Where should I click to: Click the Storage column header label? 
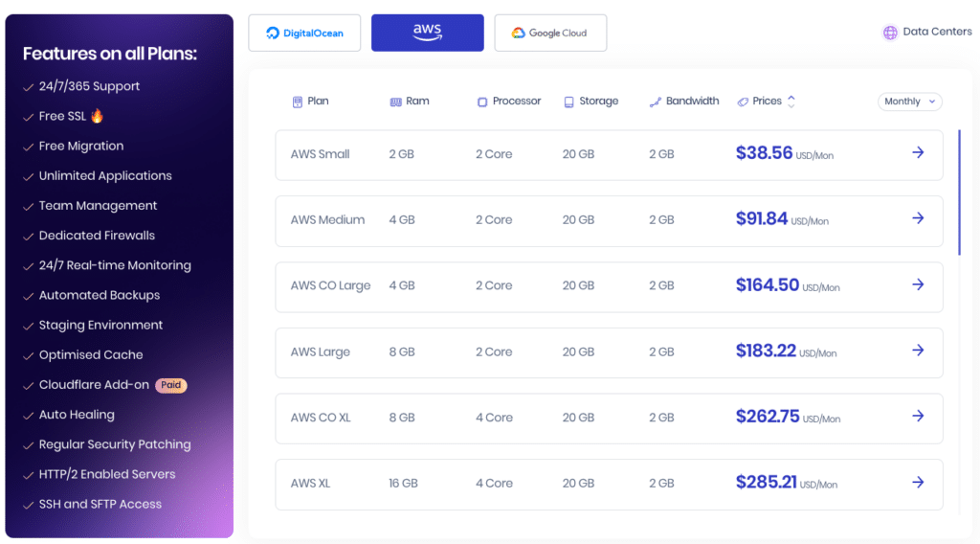pyautogui.click(x=599, y=102)
